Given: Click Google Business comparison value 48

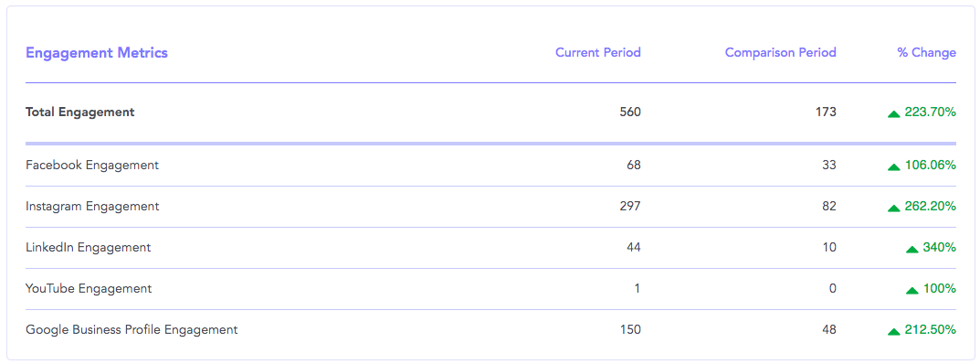Looking at the screenshot, I should tap(829, 329).
